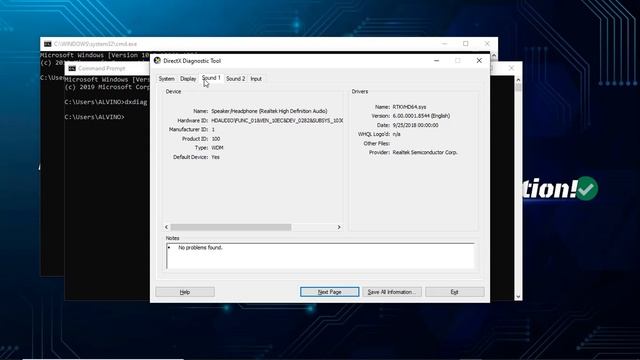The width and height of the screenshot is (640, 360).
Task: Exit the DirectX Diagnostic Tool
Action: pyautogui.click(x=455, y=292)
